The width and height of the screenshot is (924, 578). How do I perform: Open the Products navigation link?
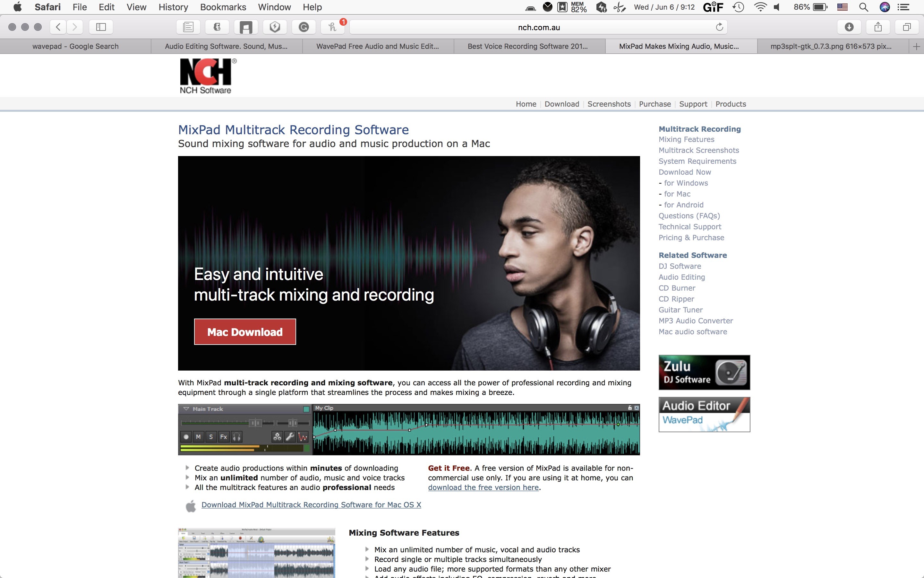[x=731, y=104]
